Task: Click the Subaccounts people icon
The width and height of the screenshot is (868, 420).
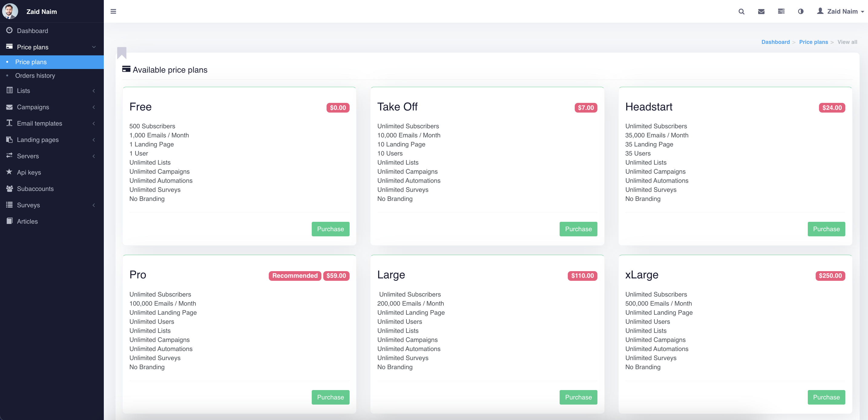Action: (x=9, y=189)
